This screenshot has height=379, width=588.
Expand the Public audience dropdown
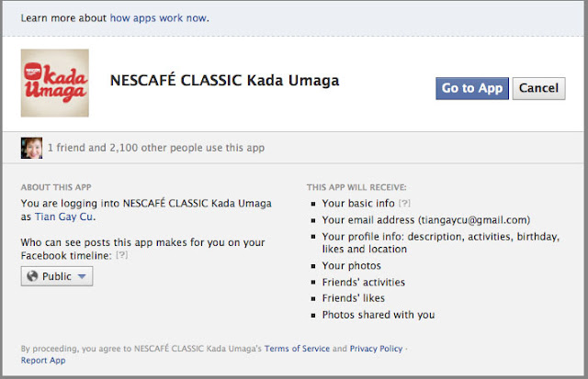57,276
